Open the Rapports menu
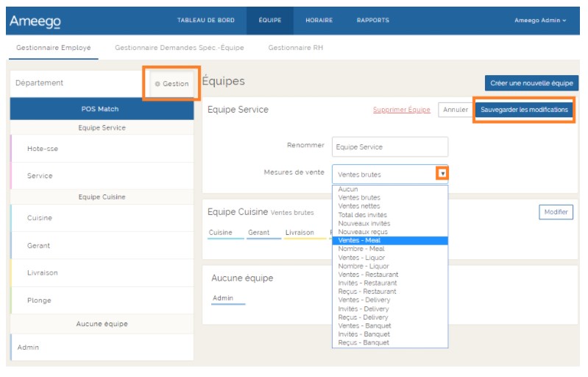 (373, 21)
